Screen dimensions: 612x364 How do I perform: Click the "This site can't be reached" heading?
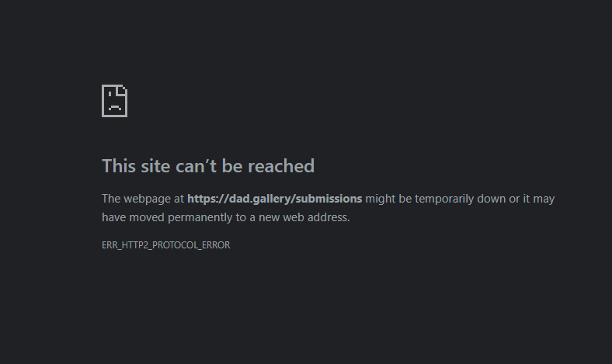click(208, 166)
